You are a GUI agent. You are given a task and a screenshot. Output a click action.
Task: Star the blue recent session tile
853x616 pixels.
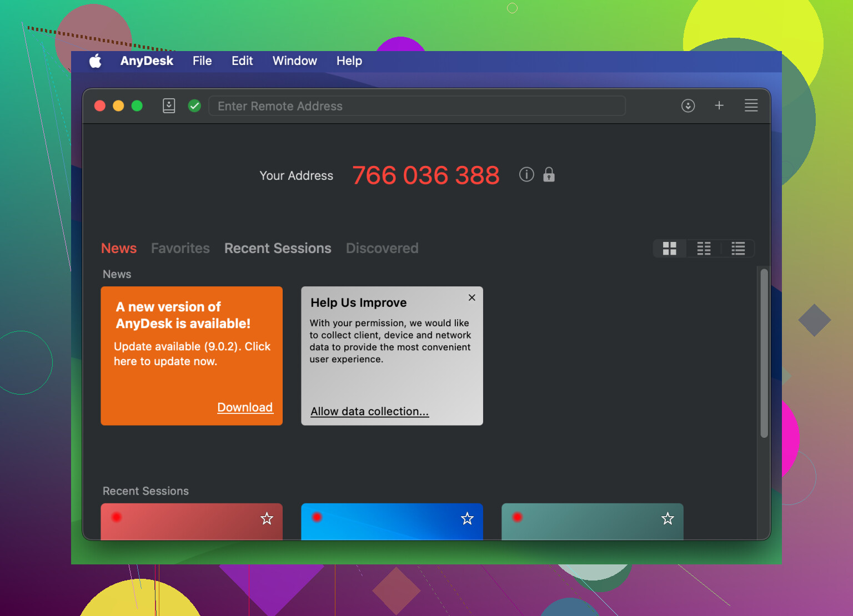pyautogui.click(x=468, y=518)
